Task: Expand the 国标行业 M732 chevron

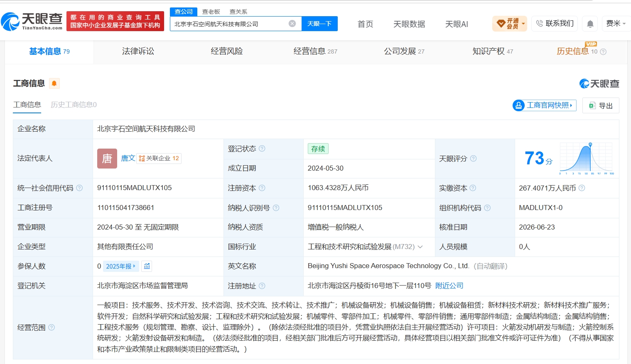Action: 420,247
